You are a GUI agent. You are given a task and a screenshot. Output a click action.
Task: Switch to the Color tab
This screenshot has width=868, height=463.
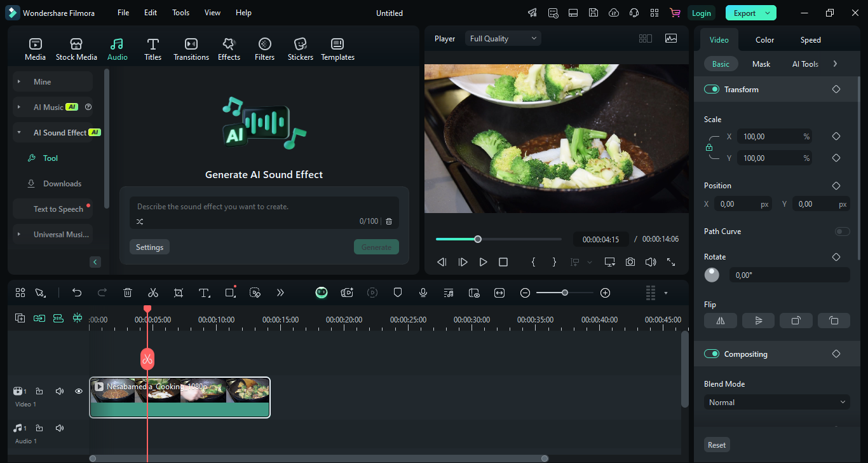coord(764,40)
